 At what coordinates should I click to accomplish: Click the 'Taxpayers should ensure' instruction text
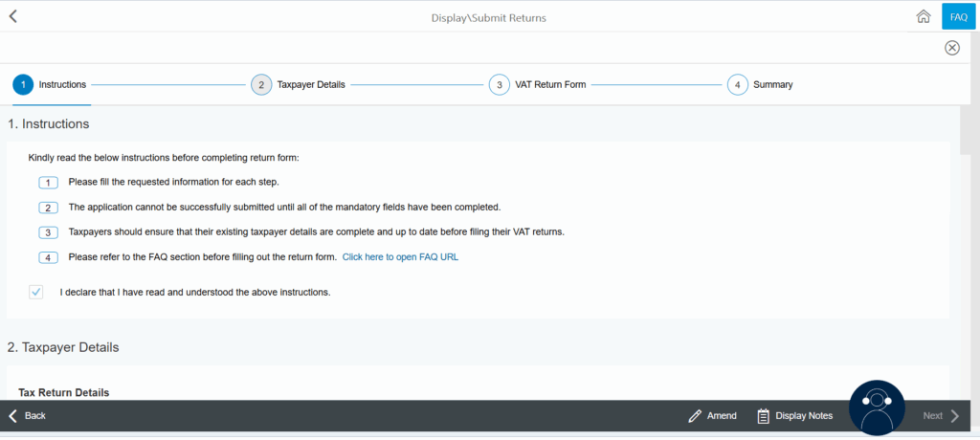click(x=316, y=231)
